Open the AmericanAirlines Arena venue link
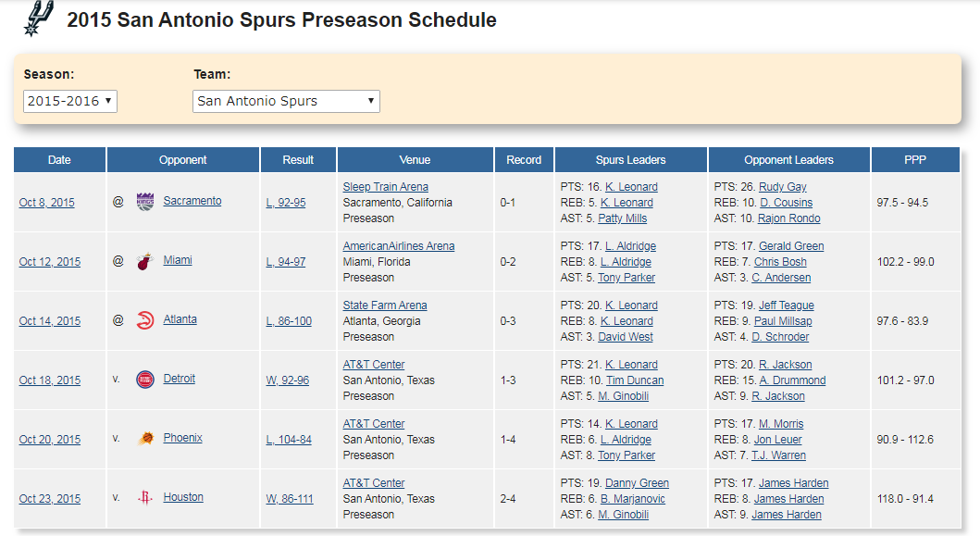 [x=399, y=246]
